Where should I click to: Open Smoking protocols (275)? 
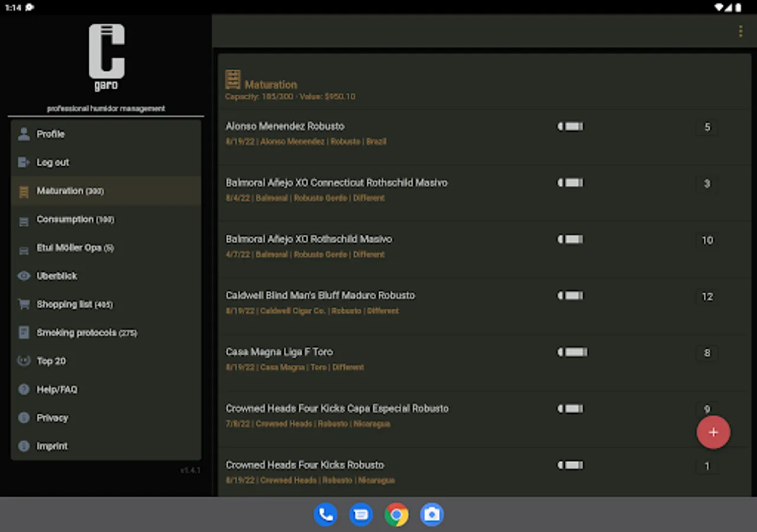(x=106, y=333)
